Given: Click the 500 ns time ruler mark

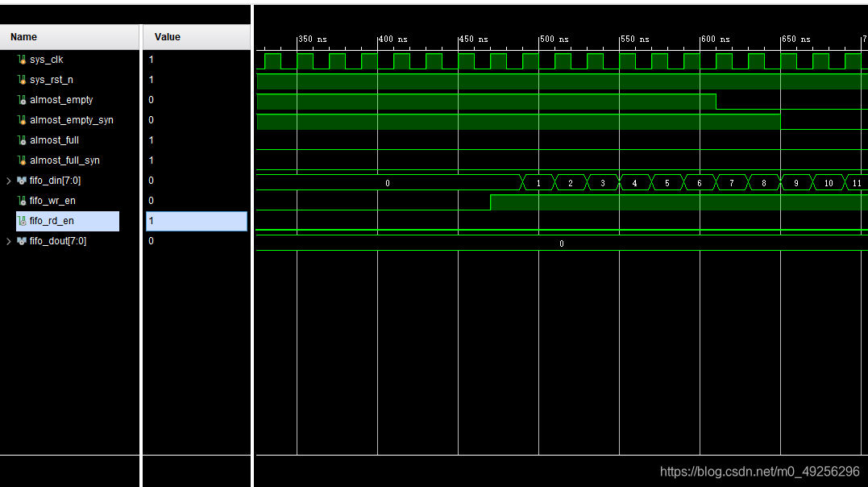Looking at the screenshot, I should pyautogui.click(x=554, y=40).
